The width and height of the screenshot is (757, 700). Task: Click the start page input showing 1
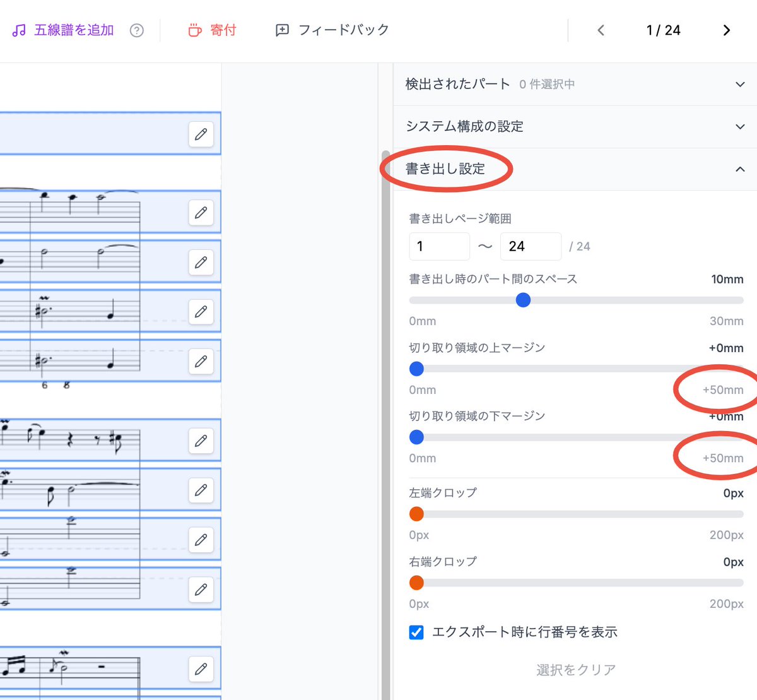[x=440, y=246]
